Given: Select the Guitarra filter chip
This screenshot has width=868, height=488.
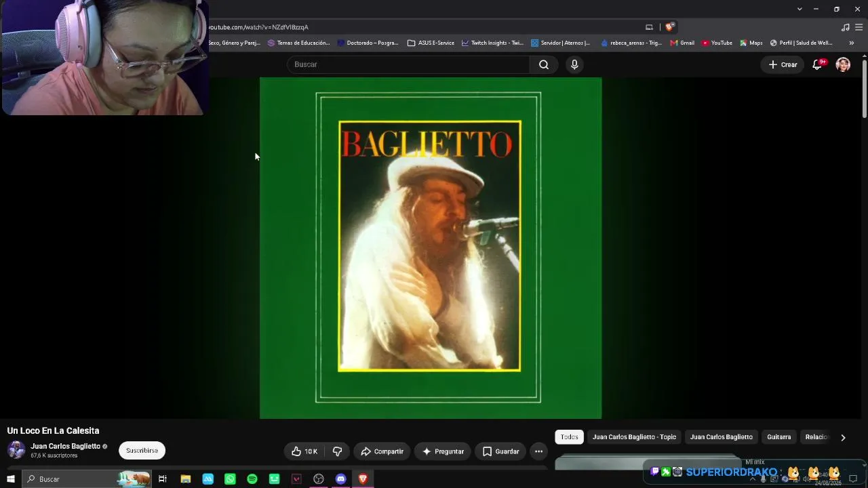Looking at the screenshot, I should pos(778,437).
